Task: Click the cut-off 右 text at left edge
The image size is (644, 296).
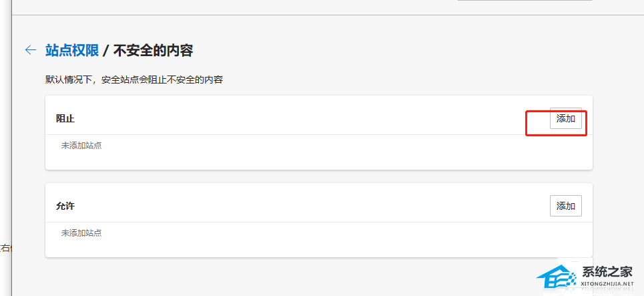Action: pos(4,249)
